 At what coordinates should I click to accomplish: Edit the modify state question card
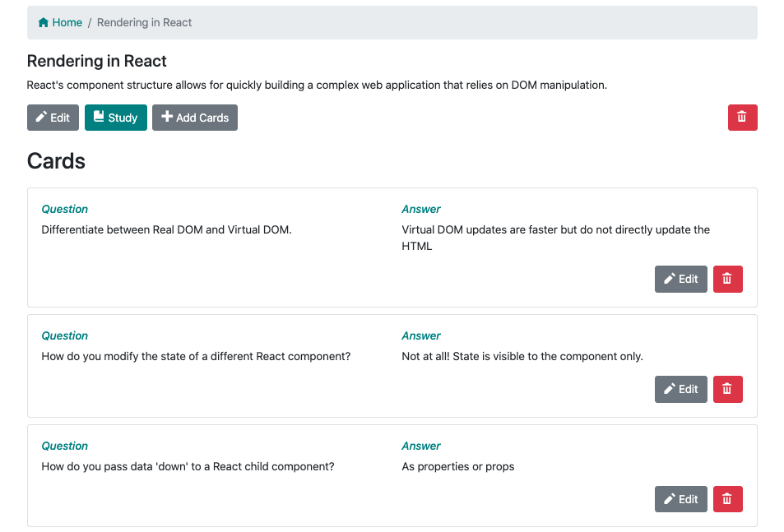(681, 390)
